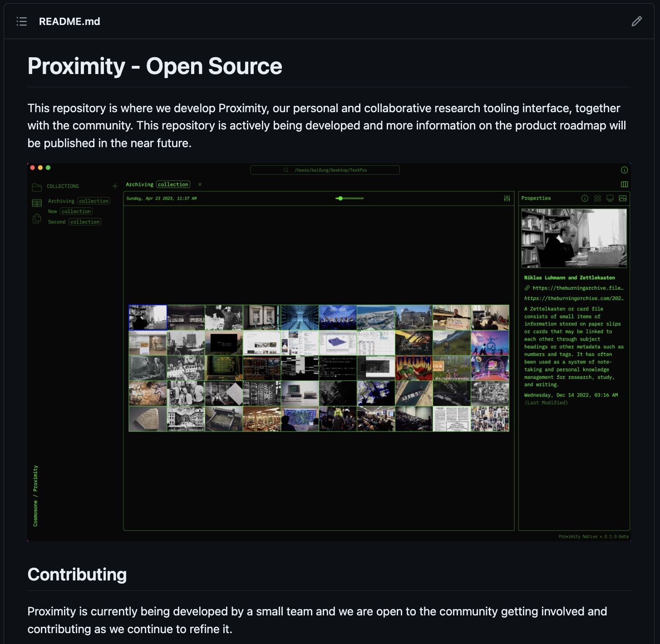Image resolution: width=660 pixels, height=644 pixels.
Task: Click the Archiving collection icon in sidebar
Action: tap(37, 203)
